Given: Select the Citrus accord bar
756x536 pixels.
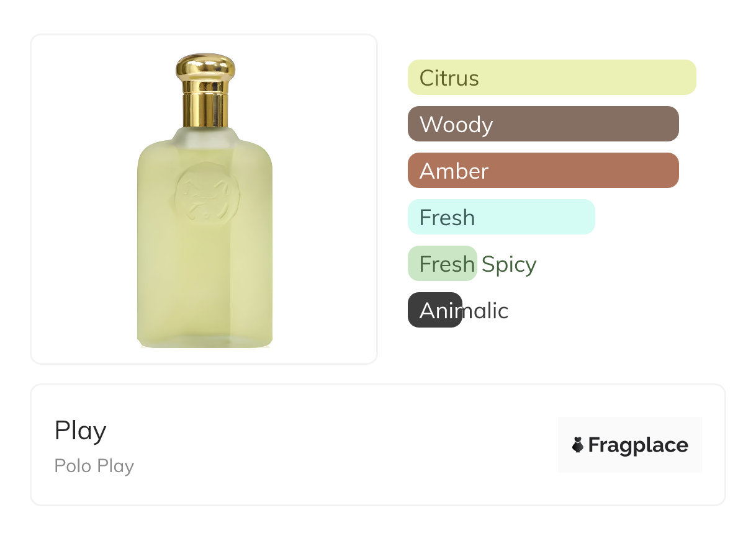Looking at the screenshot, I should click(552, 78).
